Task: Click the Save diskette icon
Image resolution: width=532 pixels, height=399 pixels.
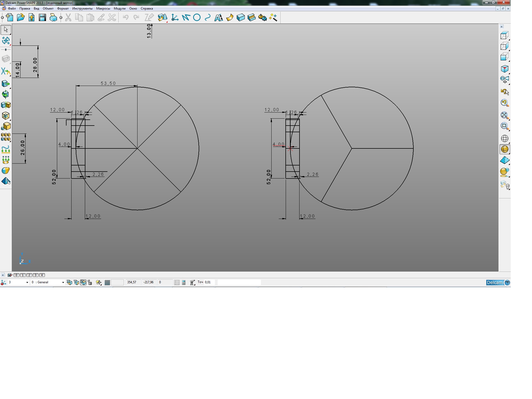Action: click(42, 18)
